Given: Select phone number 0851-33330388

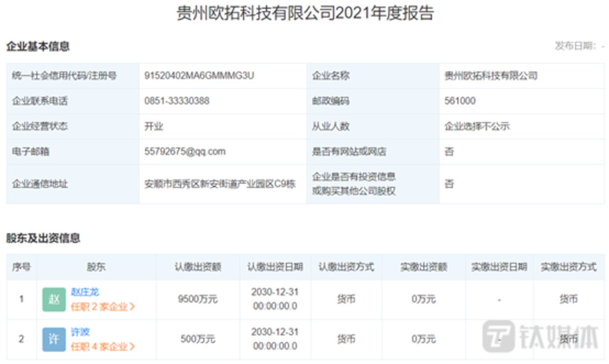Looking at the screenshot, I should tap(177, 101).
